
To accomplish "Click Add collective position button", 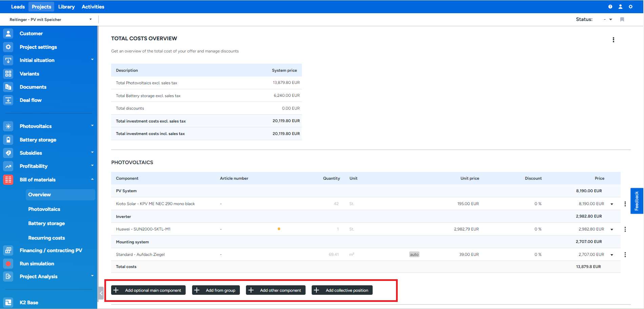I will 342,290.
